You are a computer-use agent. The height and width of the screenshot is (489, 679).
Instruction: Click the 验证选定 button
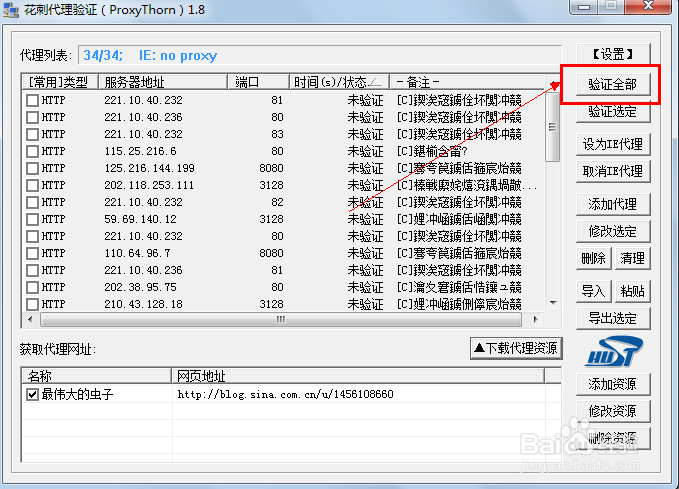click(613, 112)
